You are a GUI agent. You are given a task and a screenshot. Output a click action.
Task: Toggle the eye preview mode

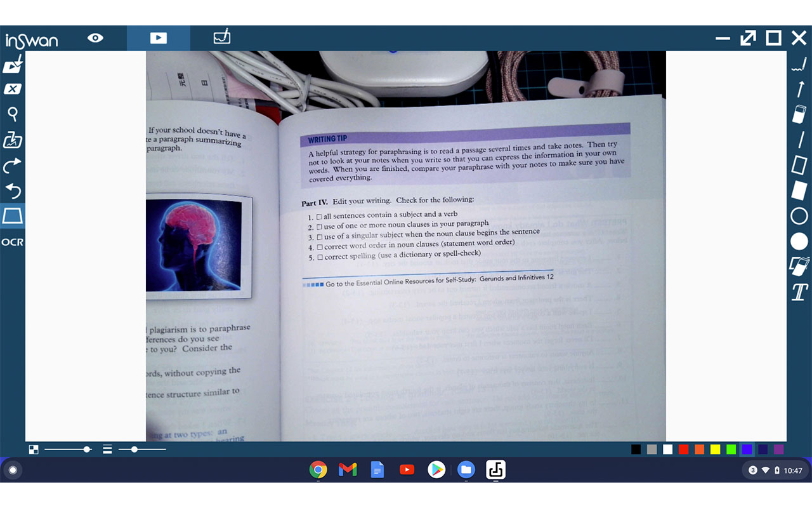(95, 37)
